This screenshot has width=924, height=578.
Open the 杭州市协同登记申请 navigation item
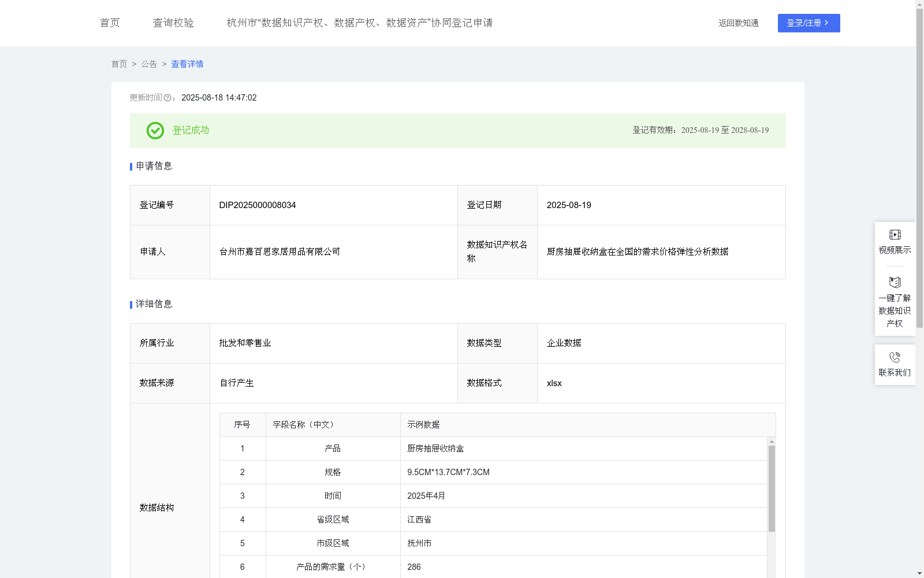pos(360,23)
